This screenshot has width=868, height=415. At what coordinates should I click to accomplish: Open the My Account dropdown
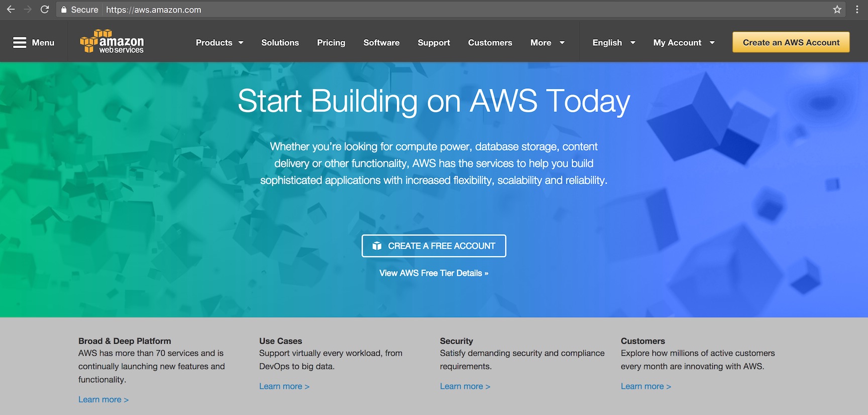click(x=683, y=43)
